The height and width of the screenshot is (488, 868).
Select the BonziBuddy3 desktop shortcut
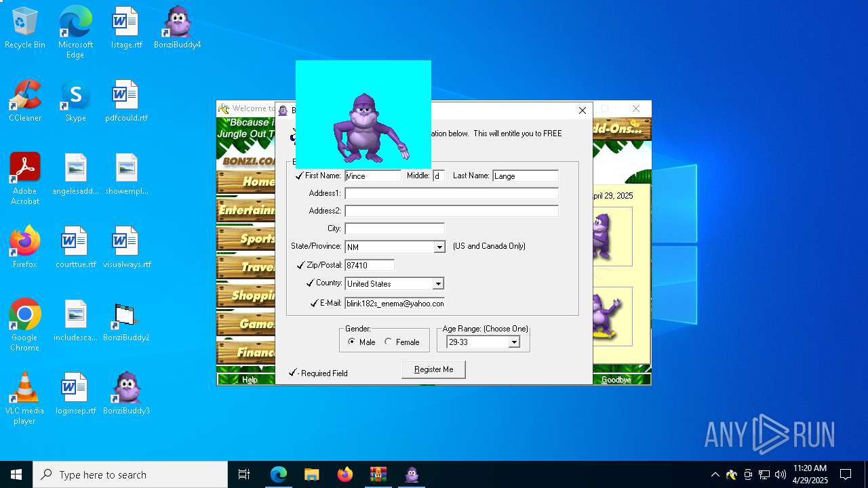tap(126, 394)
